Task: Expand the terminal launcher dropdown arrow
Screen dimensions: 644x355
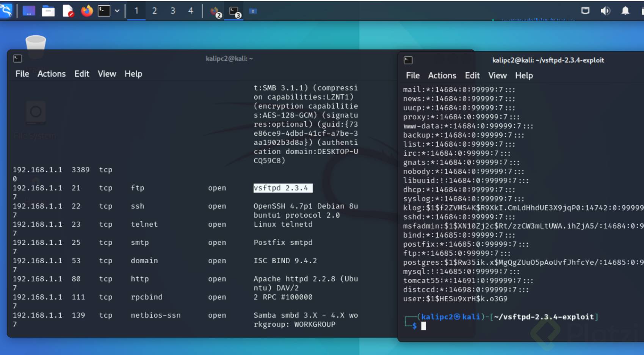Action: 117,11
